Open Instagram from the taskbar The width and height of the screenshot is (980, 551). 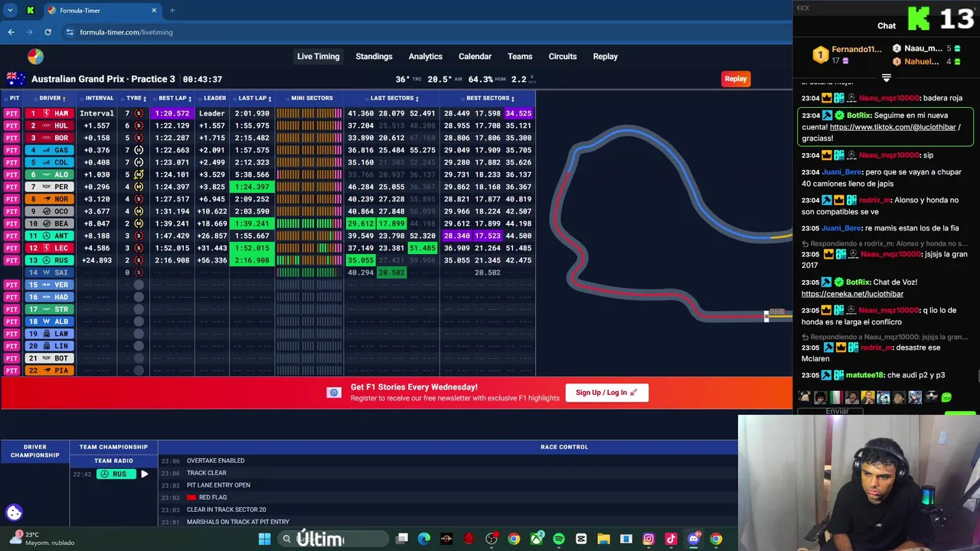click(x=648, y=539)
